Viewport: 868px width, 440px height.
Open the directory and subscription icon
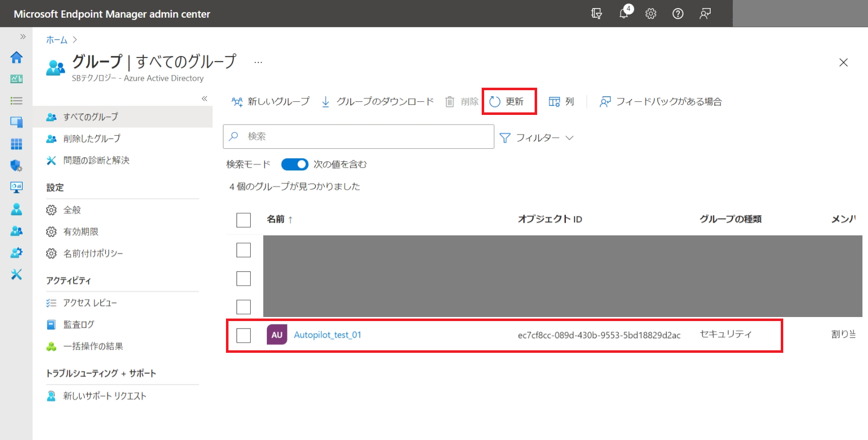597,14
